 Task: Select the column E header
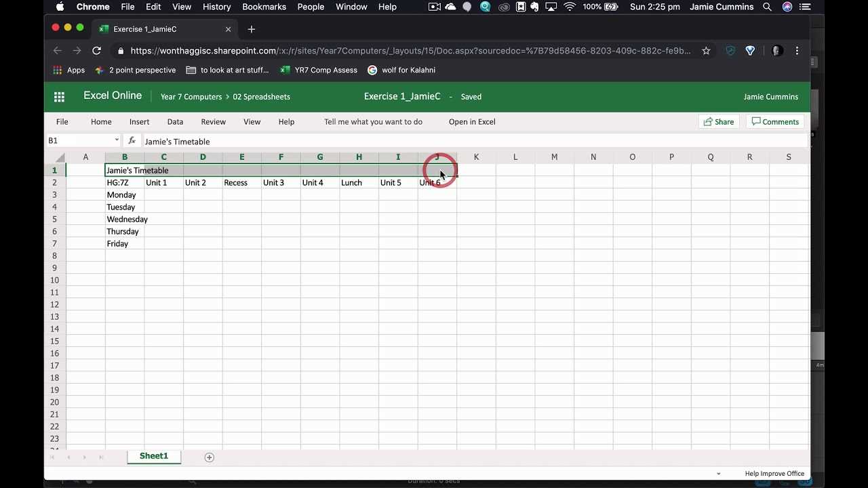tap(242, 157)
